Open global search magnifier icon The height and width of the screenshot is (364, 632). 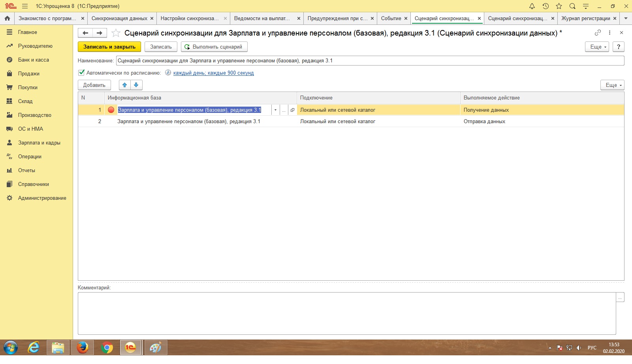pyautogui.click(x=572, y=6)
